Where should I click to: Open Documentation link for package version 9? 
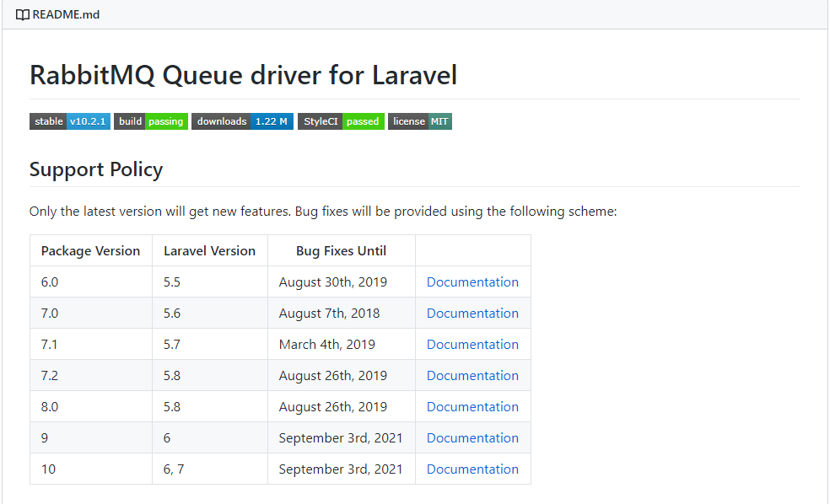[x=472, y=438]
